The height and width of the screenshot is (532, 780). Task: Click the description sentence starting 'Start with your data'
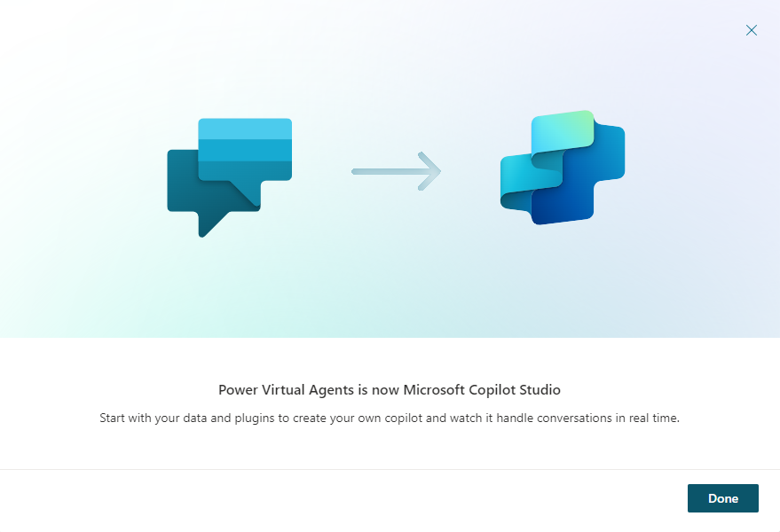pyautogui.click(x=390, y=419)
